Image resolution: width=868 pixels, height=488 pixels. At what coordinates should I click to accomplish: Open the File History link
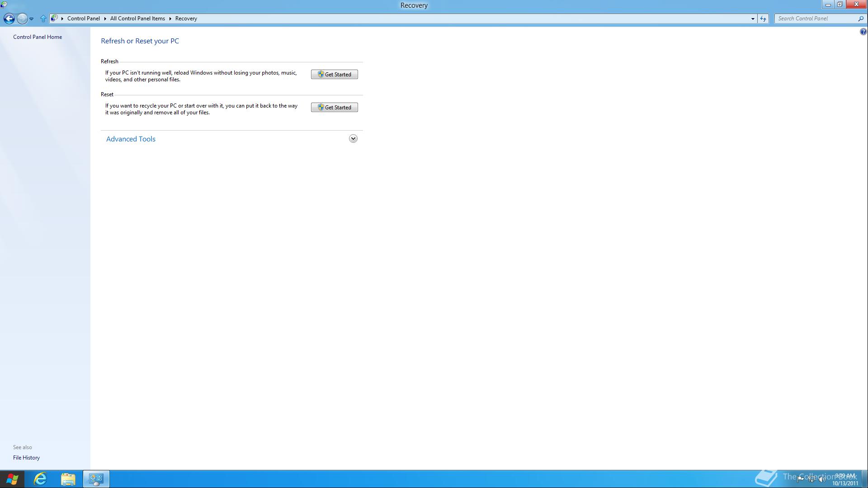pos(26,458)
